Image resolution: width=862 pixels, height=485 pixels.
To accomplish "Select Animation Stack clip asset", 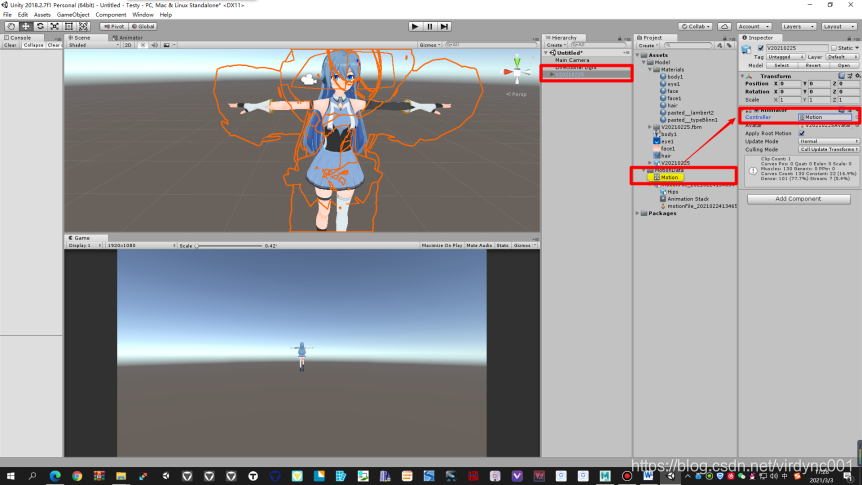I will [684, 199].
